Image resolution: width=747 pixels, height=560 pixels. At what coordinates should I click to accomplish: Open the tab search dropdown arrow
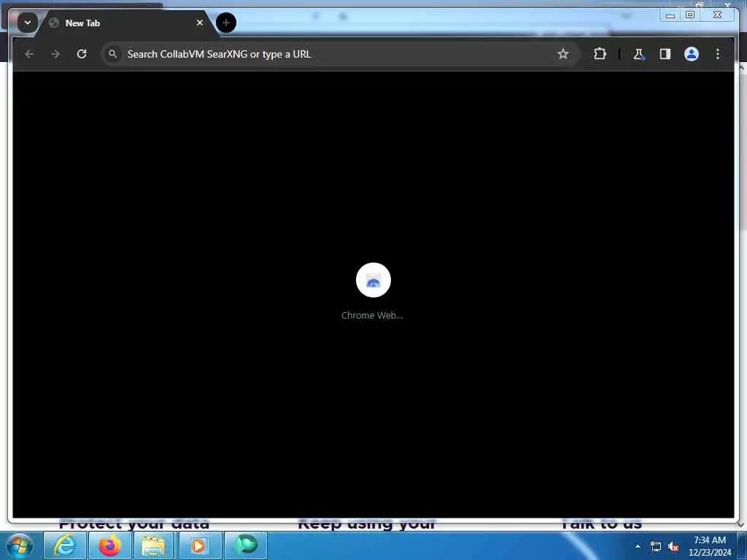(x=28, y=23)
